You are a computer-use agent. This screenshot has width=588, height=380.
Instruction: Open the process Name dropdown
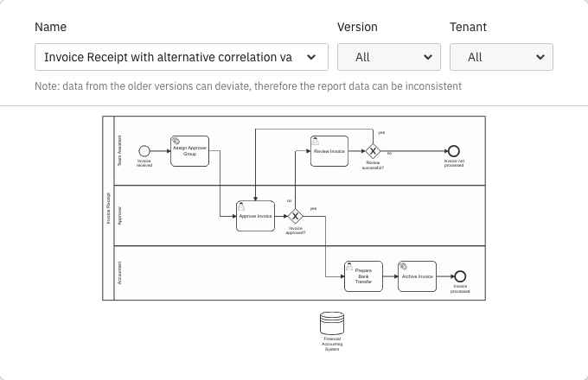pyautogui.click(x=182, y=57)
